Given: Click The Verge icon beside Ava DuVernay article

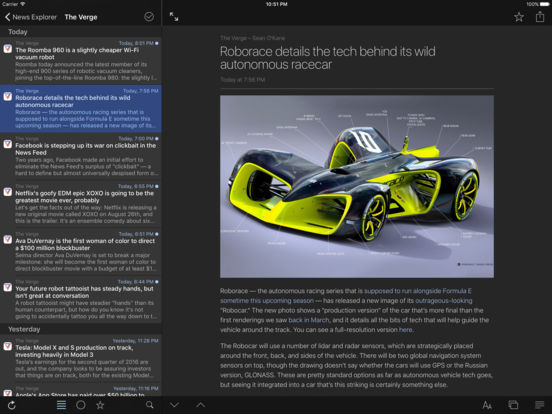Looking at the screenshot, I should click(x=8, y=239).
